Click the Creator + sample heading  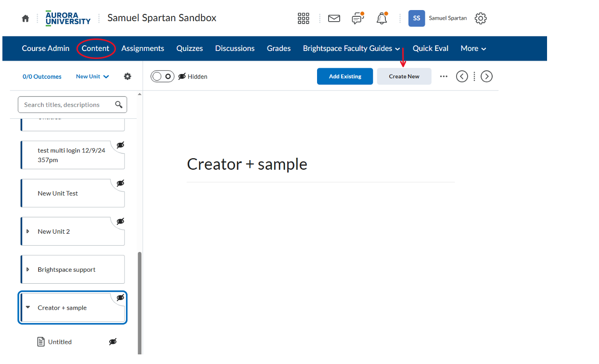point(247,164)
